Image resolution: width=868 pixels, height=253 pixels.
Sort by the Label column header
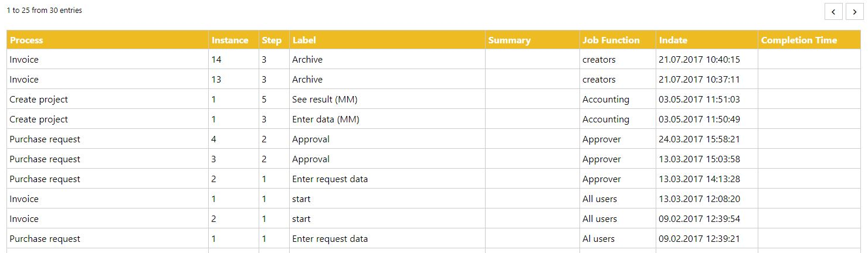(x=304, y=40)
